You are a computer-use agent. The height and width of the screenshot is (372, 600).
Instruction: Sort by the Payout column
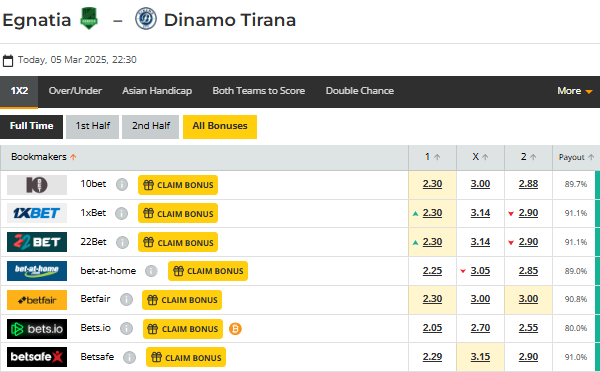[x=576, y=157]
